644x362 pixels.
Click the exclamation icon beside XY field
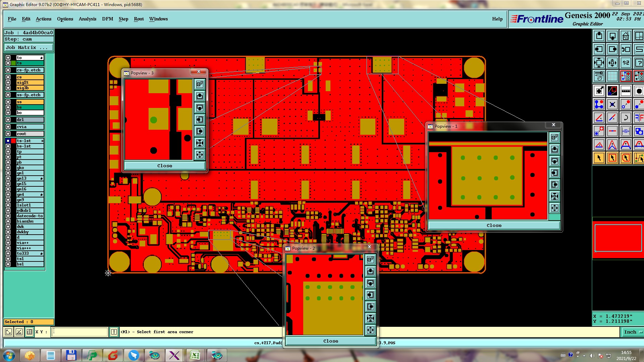(x=114, y=332)
